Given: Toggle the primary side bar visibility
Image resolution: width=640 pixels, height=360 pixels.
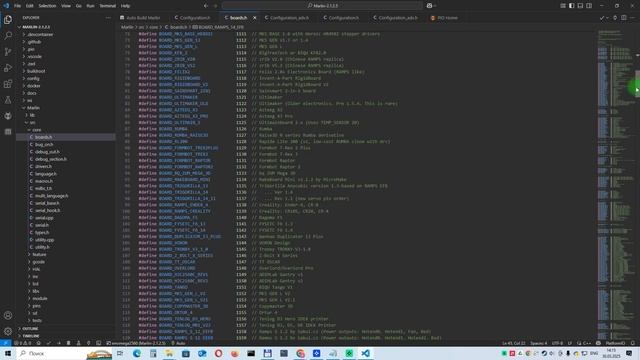Looking at the screenshot, I should (571, 6).
